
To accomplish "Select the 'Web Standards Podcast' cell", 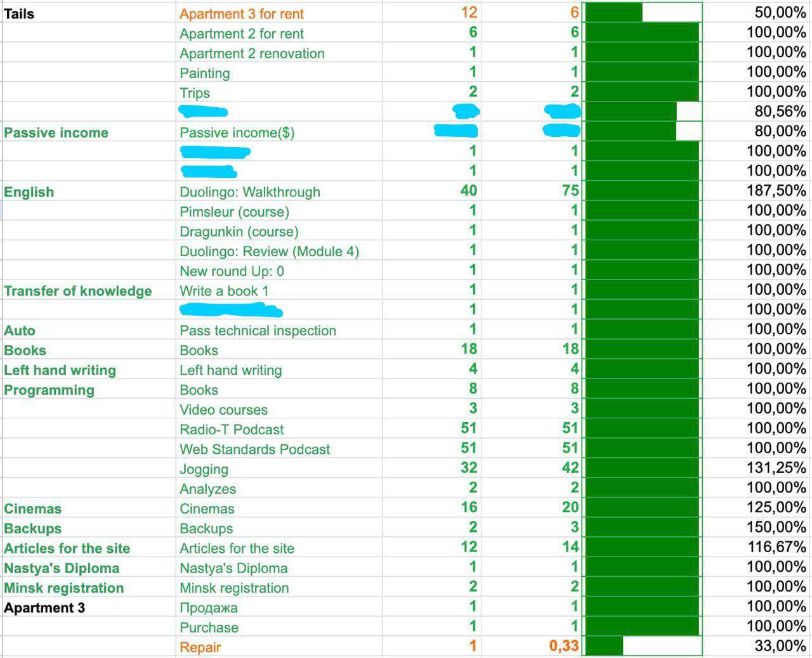I will point(279,449).
